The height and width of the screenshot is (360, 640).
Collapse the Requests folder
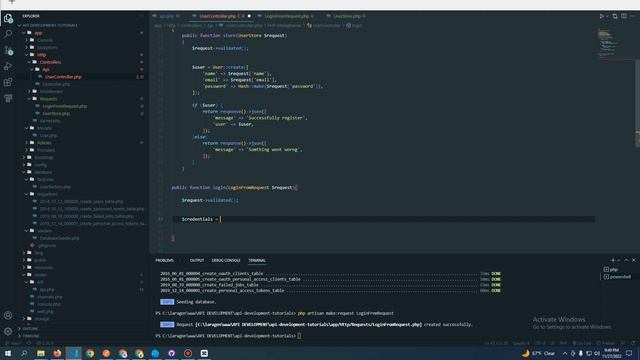coord(49,99)
